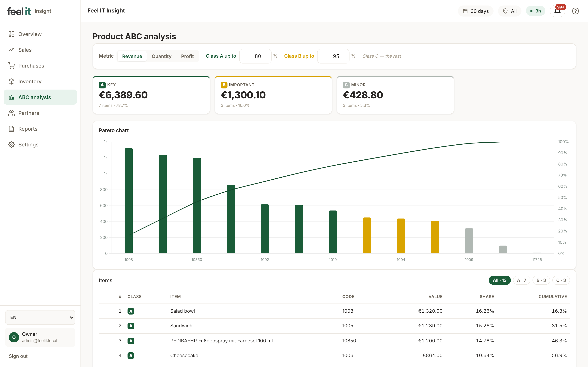
Task: Open Inventory via the box icon
Action: [x=11, y=81]
